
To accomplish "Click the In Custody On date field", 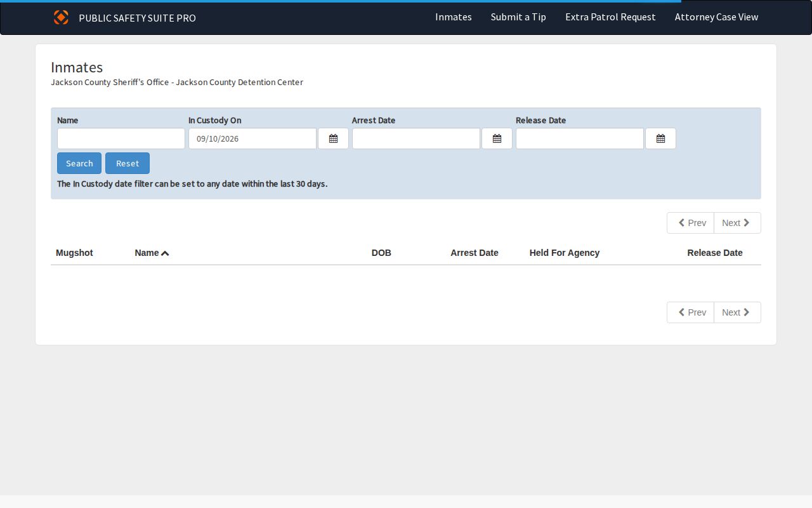I will pyautogui.click(x=252, y=138).
